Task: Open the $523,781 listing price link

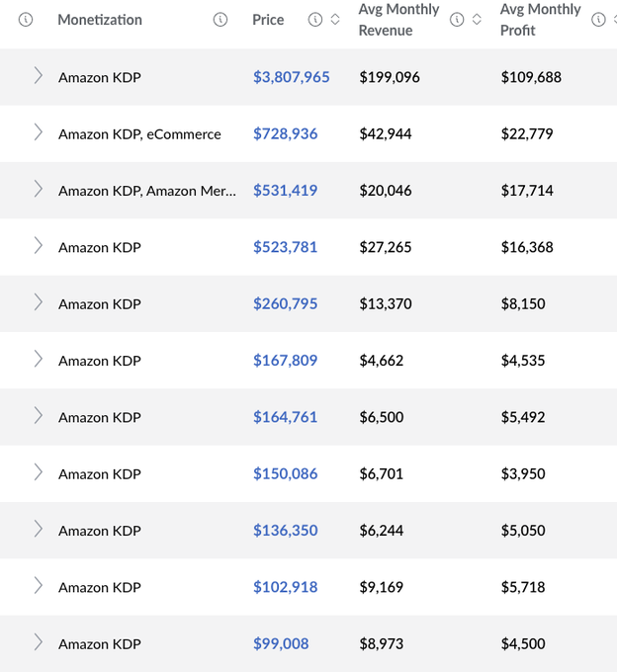Action: click(285, 247)
